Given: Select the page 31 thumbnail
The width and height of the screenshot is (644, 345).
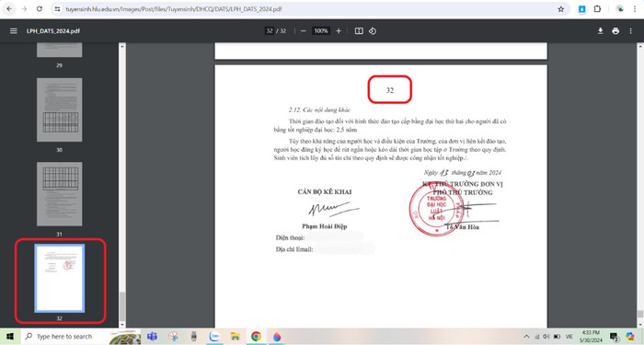Looking at the screenshot, I should pyautogui.click(x=60, y=194).
